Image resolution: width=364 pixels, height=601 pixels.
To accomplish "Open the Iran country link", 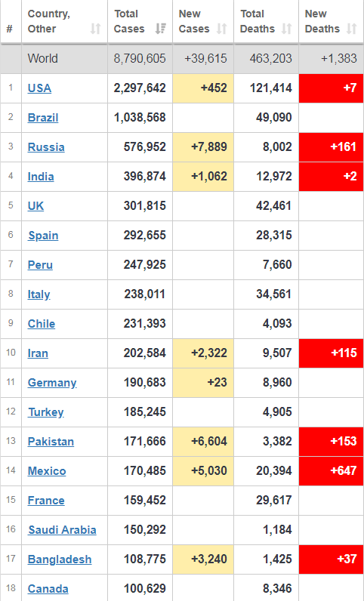I will pyautogui.click(x=38, y=353).
